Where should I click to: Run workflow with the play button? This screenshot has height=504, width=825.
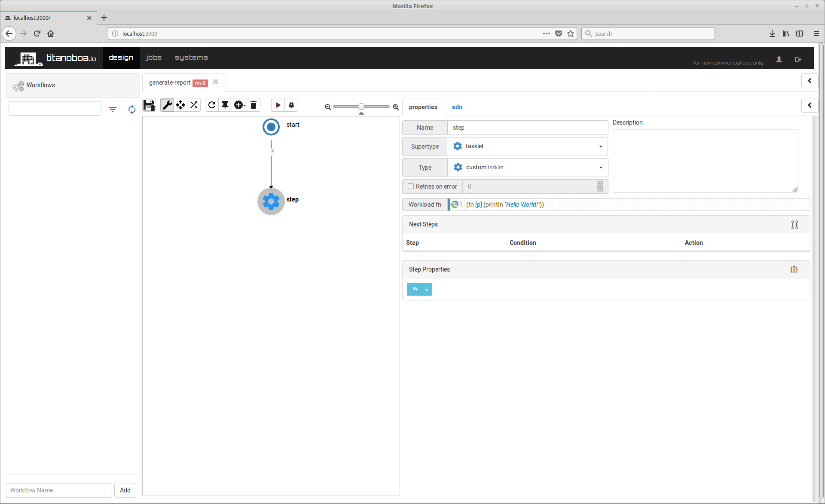[x=278, y=105]
